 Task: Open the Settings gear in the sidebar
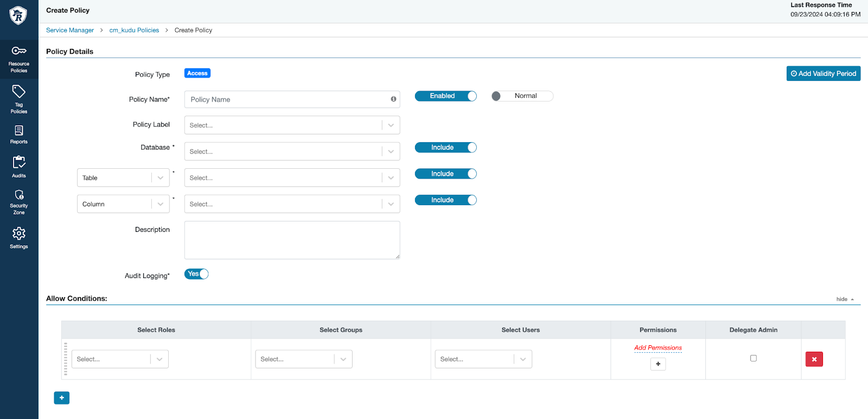(19, 238)
